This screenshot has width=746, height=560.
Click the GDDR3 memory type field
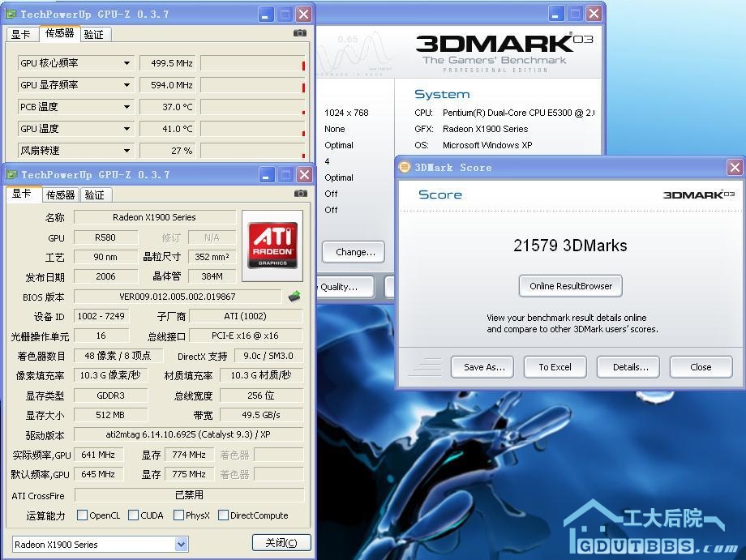click(x=110, y=395)
